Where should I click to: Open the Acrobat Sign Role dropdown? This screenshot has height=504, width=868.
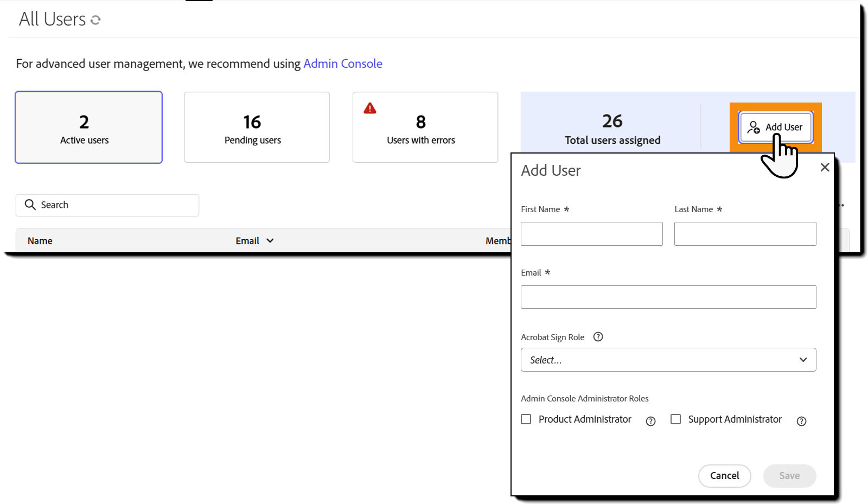tap(668, 360)
